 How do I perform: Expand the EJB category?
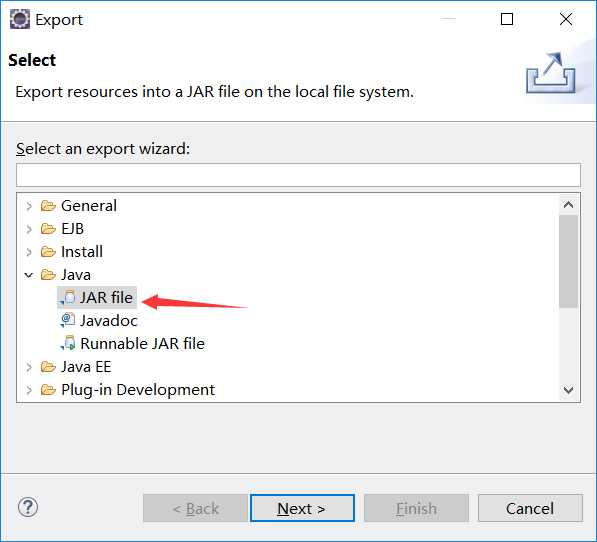click(29, 229)
